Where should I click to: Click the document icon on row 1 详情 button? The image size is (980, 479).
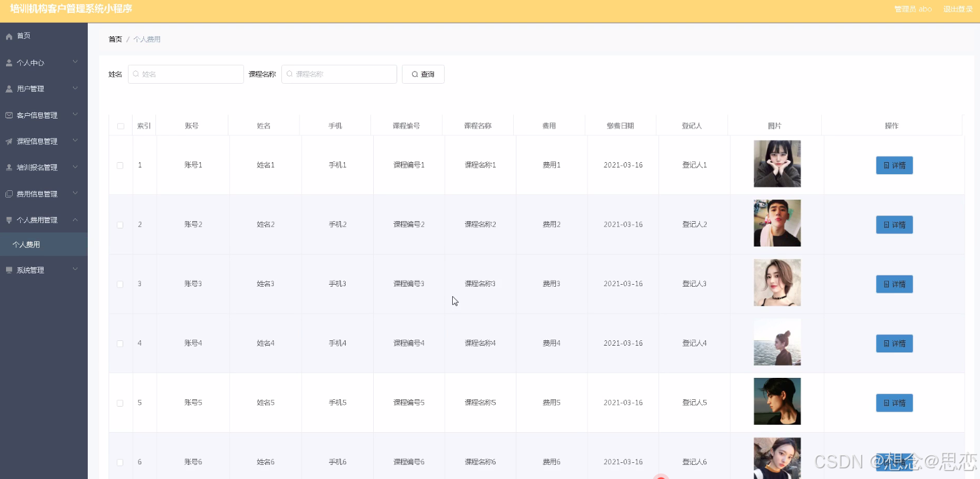coord(887,165)
